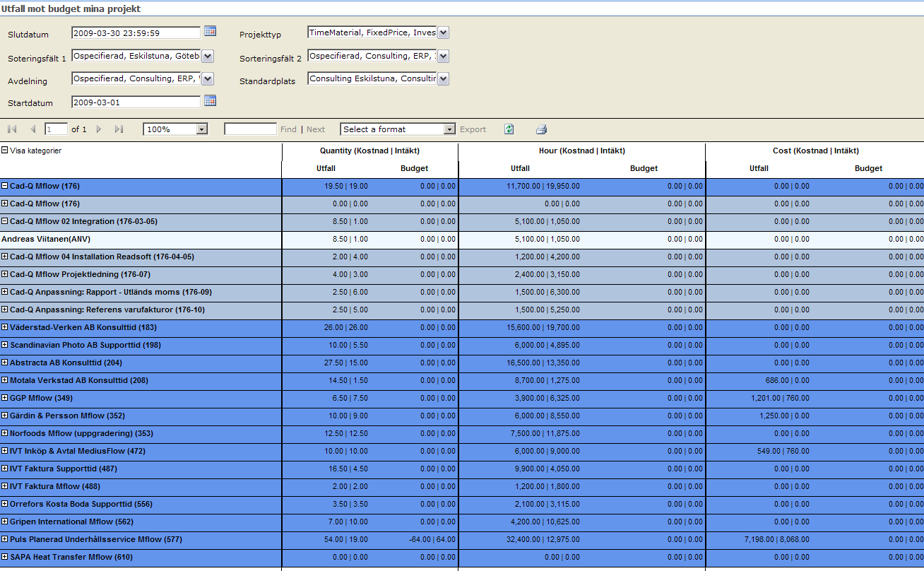924x571 pixels.
Task: Open calendar picker for Slutdatum
Action: tap(210, 31)
